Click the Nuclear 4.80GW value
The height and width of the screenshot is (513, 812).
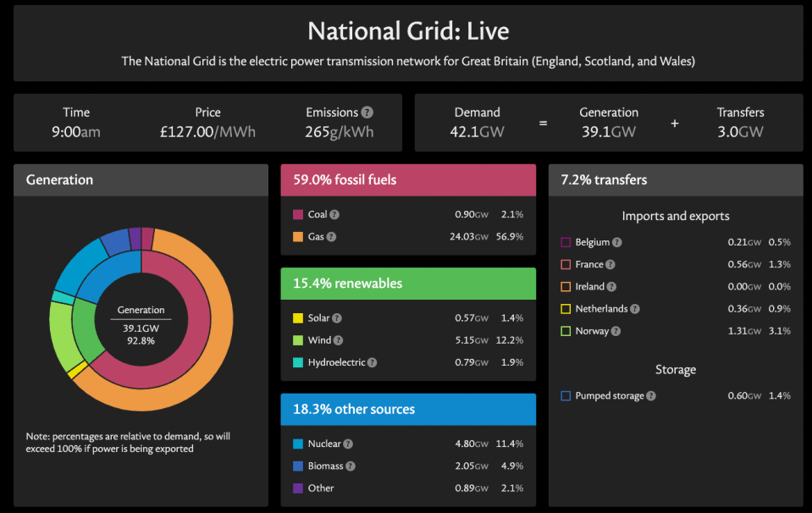click(x=472, y=444)
